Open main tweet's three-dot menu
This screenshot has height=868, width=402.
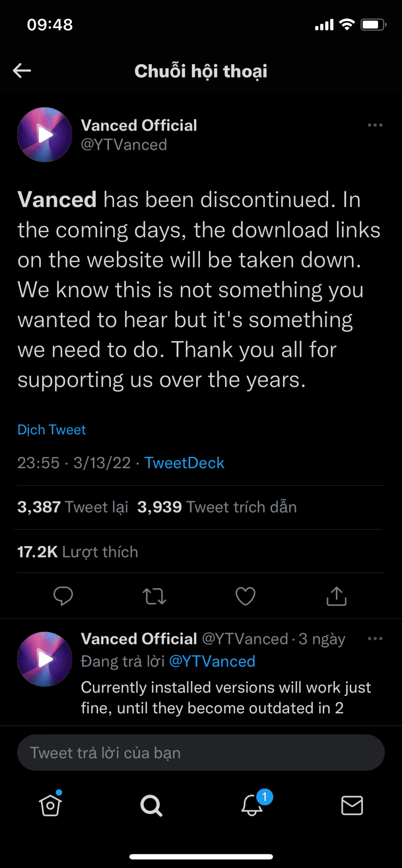pos(375,125)
